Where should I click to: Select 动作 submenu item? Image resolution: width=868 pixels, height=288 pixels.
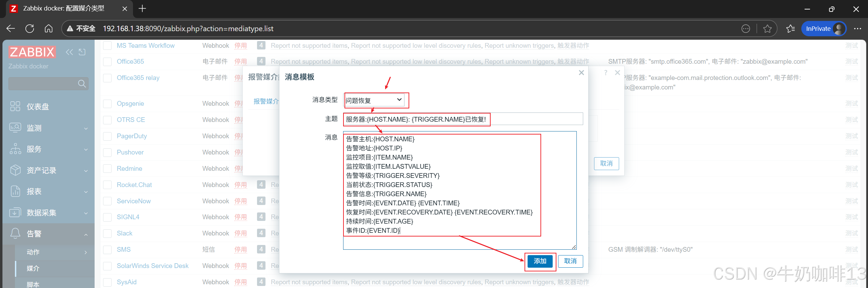click(33, 252)
